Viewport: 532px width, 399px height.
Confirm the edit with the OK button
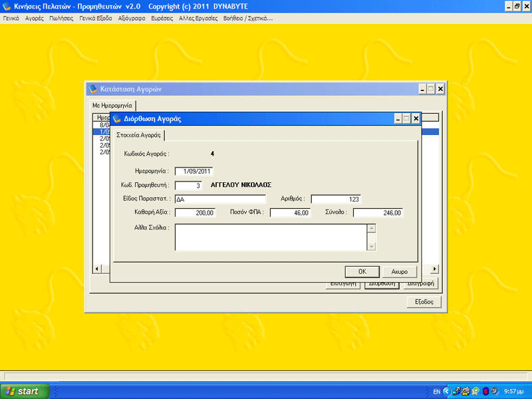tap(362, 271)
